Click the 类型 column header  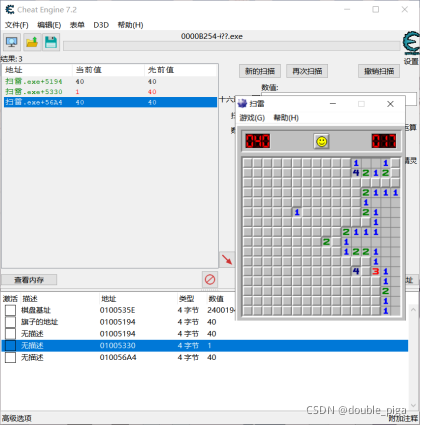coord(186,299)
